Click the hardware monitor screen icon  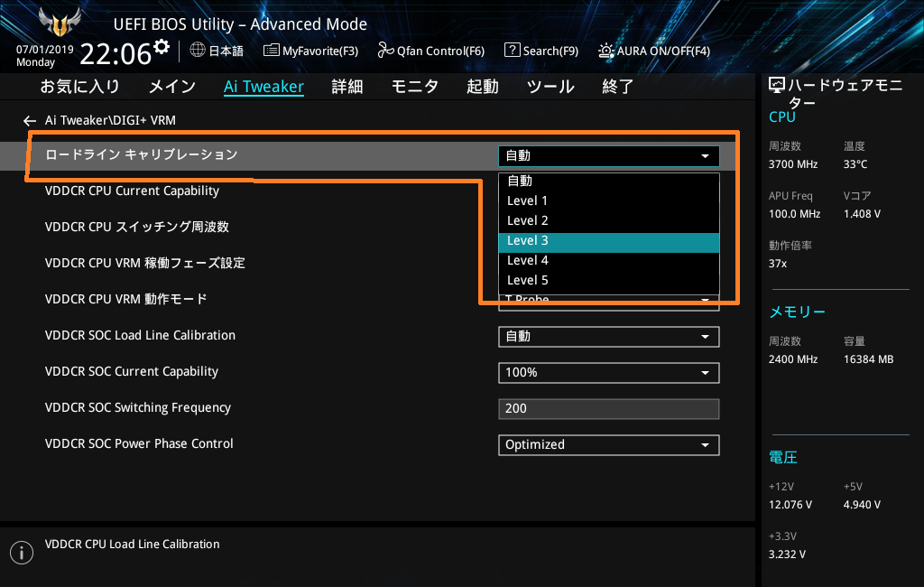click(x=777, y=86)
